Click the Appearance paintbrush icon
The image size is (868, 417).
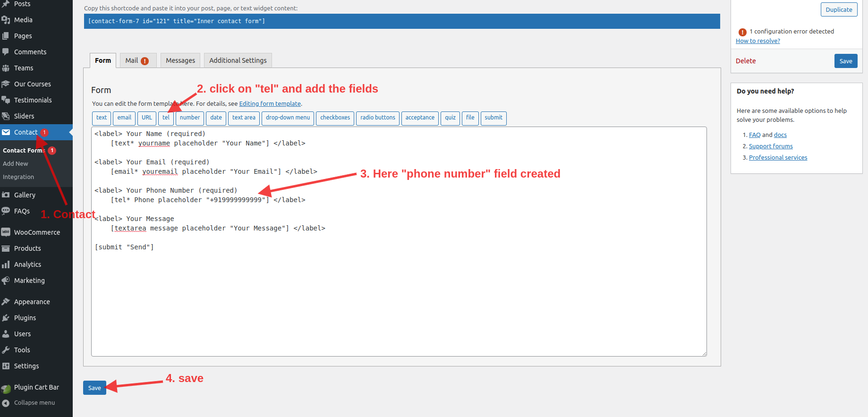[x=6, y=302]
